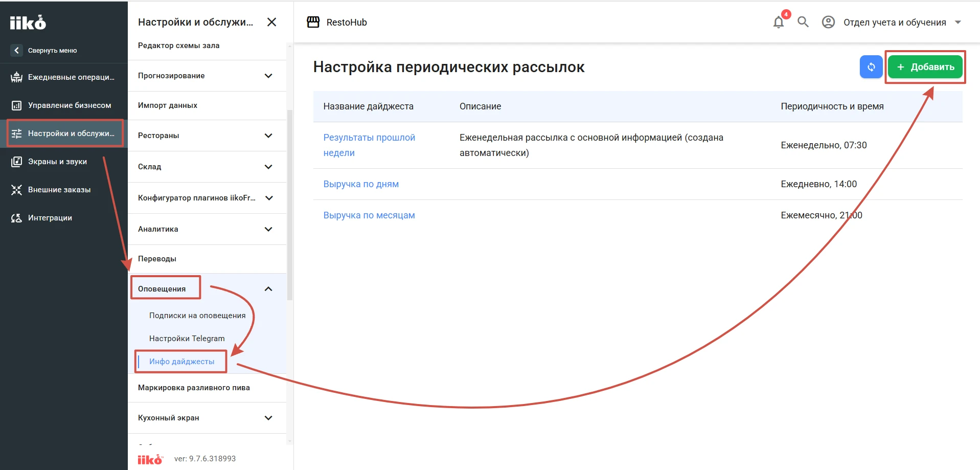Click the settings panel vertical scrollbar
The height and width of the screenshot is (470, 980).
tap(290, 205)
